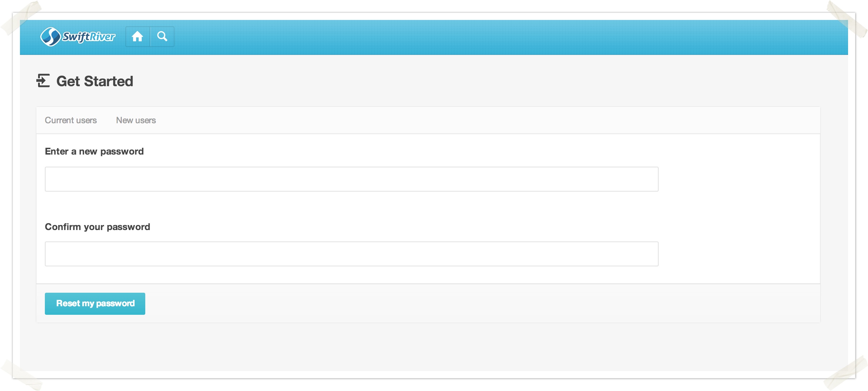This screenshot has width=868, height=391.
Task: Click empty area of blue header bar
Action: (x=498, y=37)
